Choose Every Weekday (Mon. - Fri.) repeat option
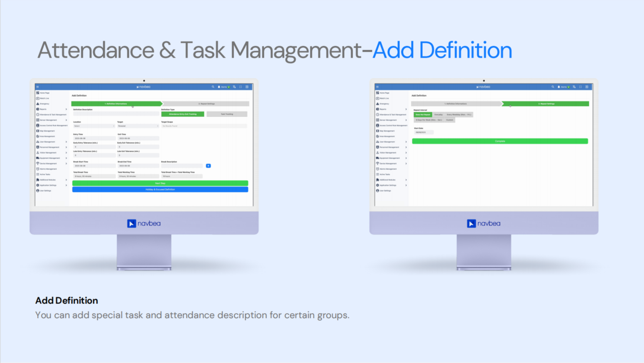This screenshot has height=363, width=644. 459,115
